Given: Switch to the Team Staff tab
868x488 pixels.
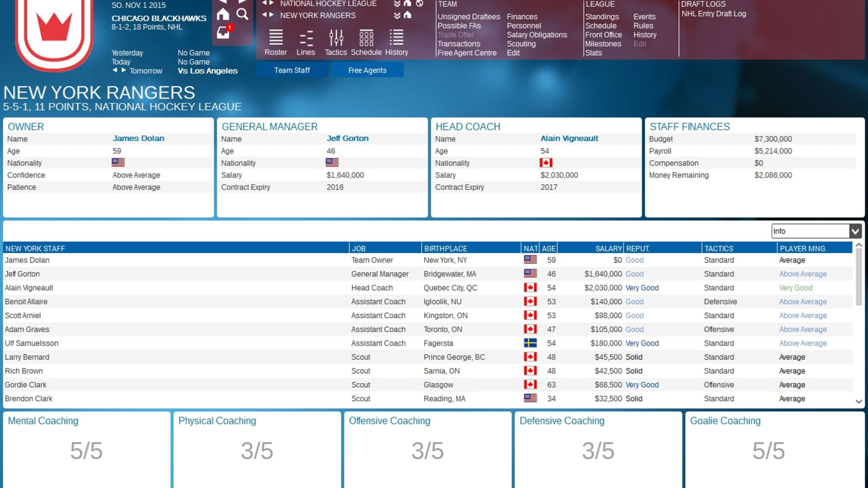Looking at the screenshot, I should 292,70.
